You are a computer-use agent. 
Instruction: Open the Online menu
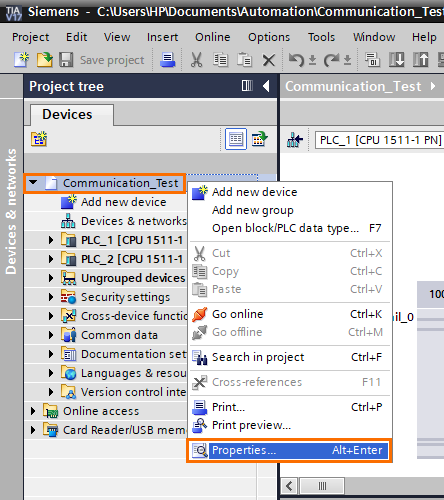[213, 37]
